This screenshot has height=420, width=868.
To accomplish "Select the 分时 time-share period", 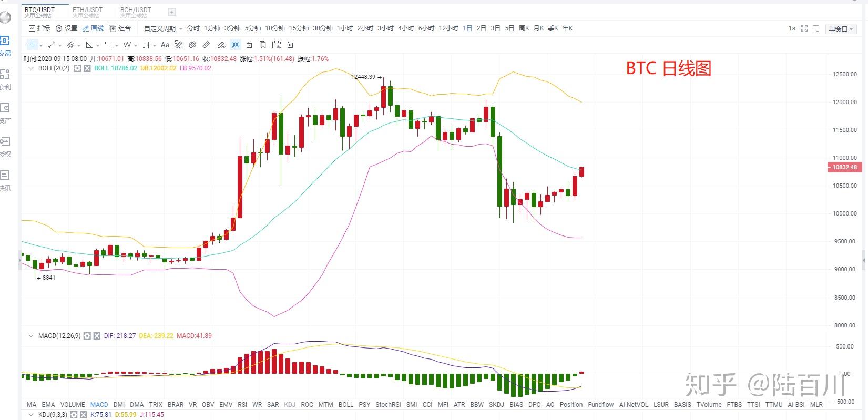I will coord(193,28).
